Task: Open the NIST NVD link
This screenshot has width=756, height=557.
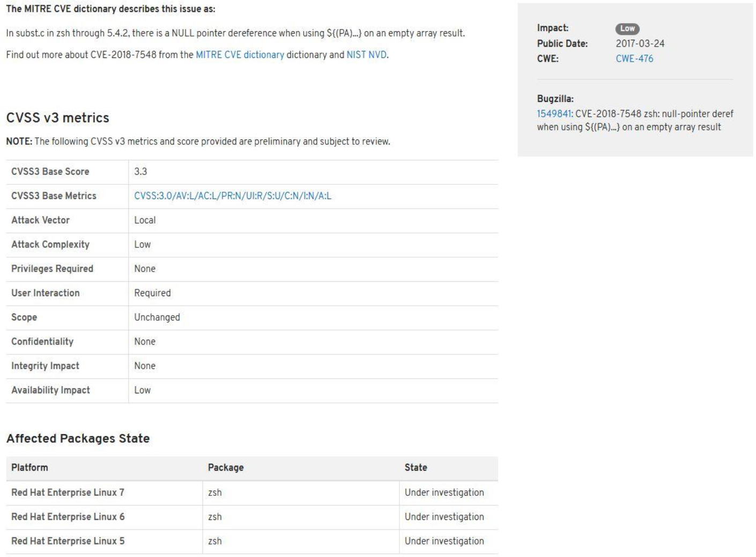Action: 366,55
